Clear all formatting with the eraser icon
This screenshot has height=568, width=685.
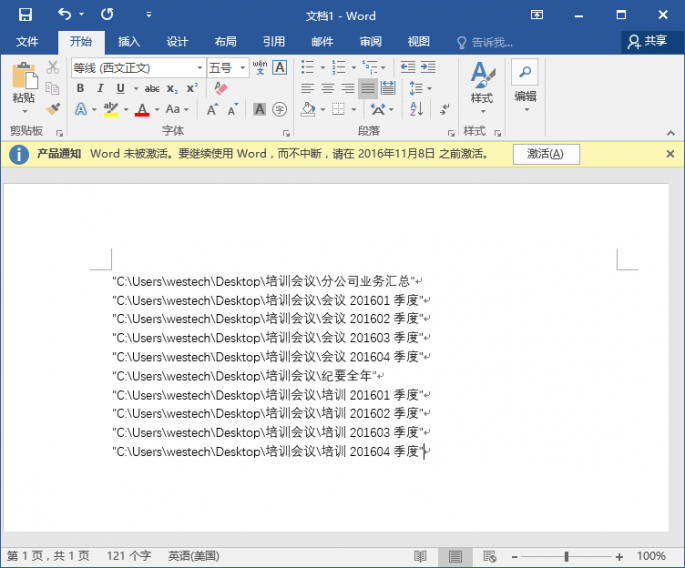click(x=221, y=88)
